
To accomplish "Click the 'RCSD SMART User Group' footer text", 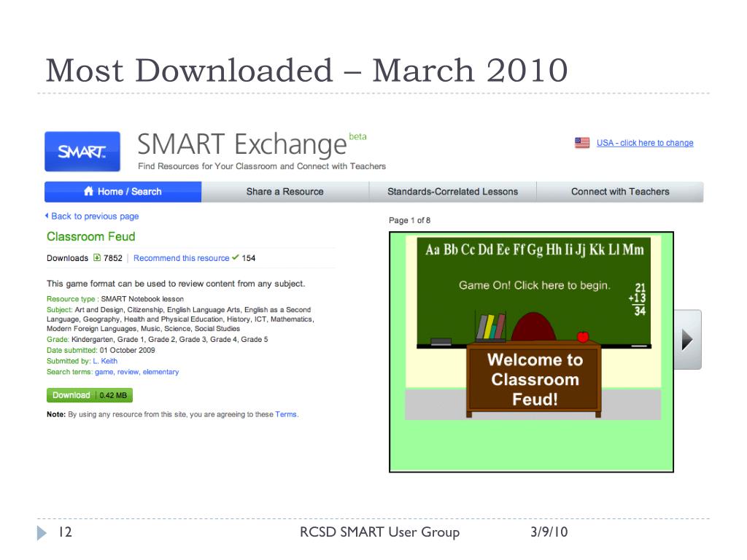I will [x=379, y=532].
